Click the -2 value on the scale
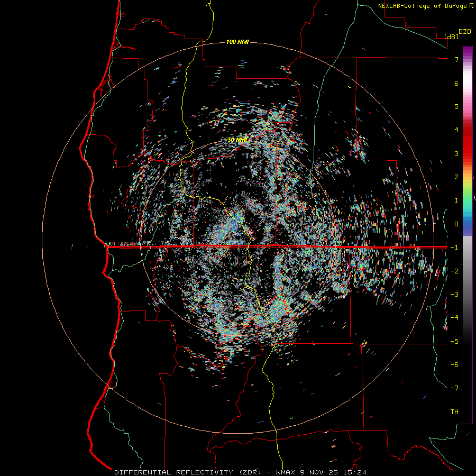The width and height of the screenshot is (476, 476). click(x=454, y=271)
